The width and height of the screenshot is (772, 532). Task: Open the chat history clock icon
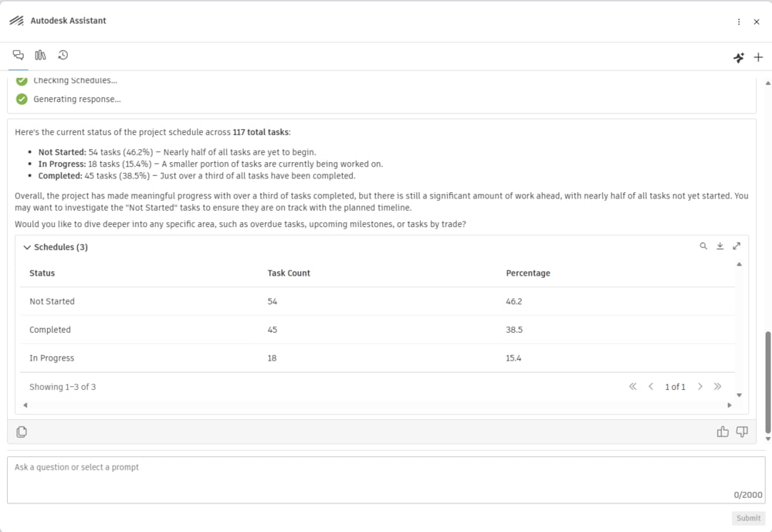tap(63, 55)
